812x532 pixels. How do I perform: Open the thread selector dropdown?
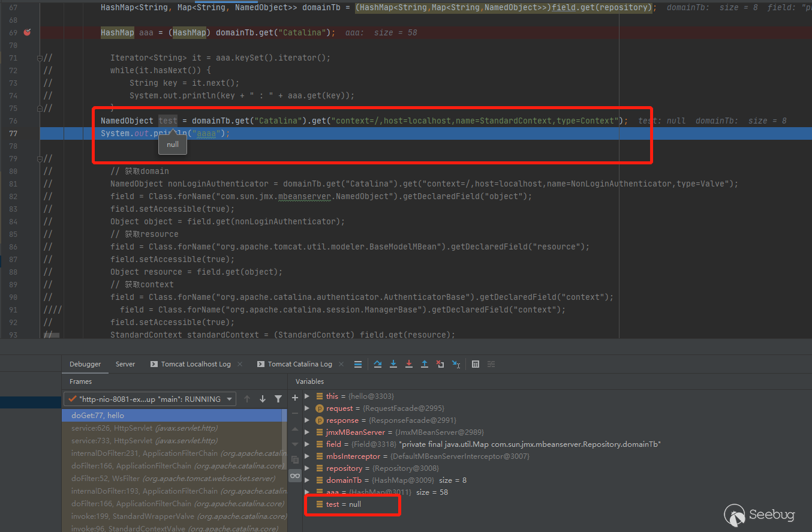click(150, 399)
